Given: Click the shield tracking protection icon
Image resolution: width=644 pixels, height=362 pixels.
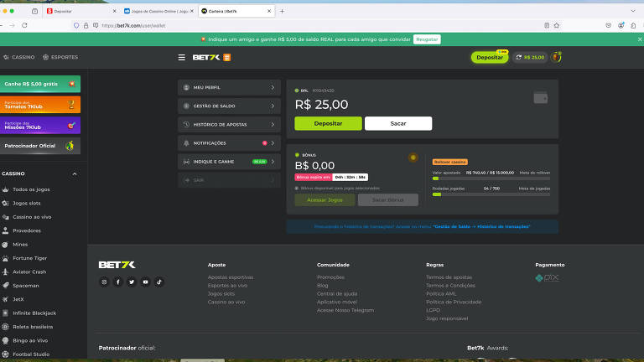Looking at the screenshot, I should [76, 25].
